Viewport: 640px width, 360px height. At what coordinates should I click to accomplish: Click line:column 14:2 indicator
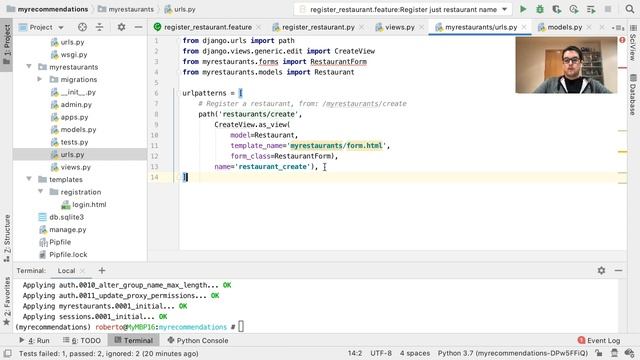[355, 353]
